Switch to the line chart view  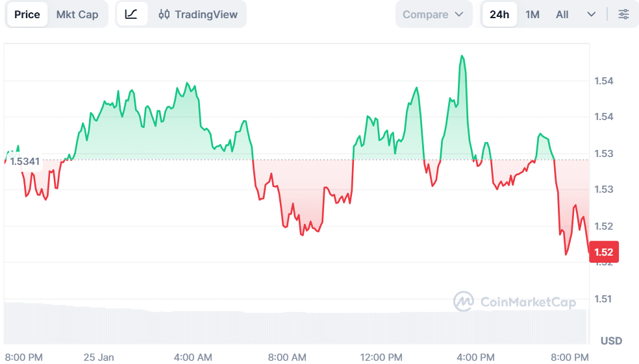[x=131, y=14]
